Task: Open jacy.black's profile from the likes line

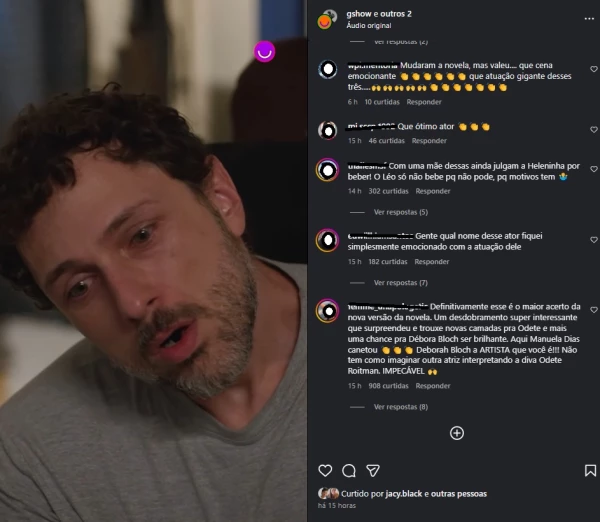Action: pos(404,494)
